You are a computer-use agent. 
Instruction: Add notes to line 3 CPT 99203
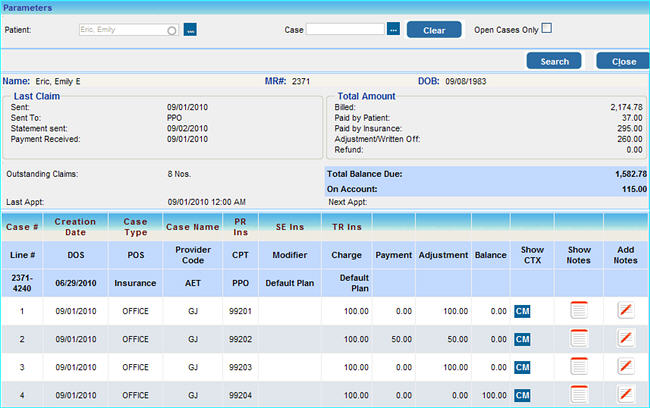[626, 367]
